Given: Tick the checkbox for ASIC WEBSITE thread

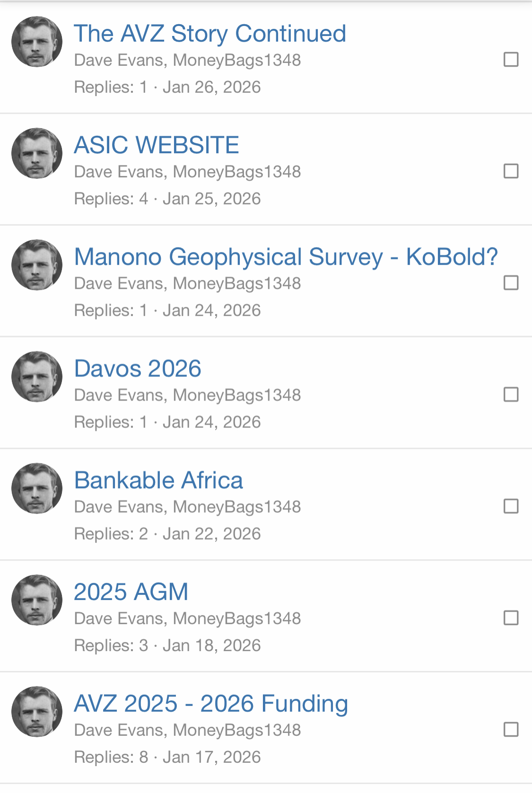Looking at the screenshot, I should click(511, 171).
